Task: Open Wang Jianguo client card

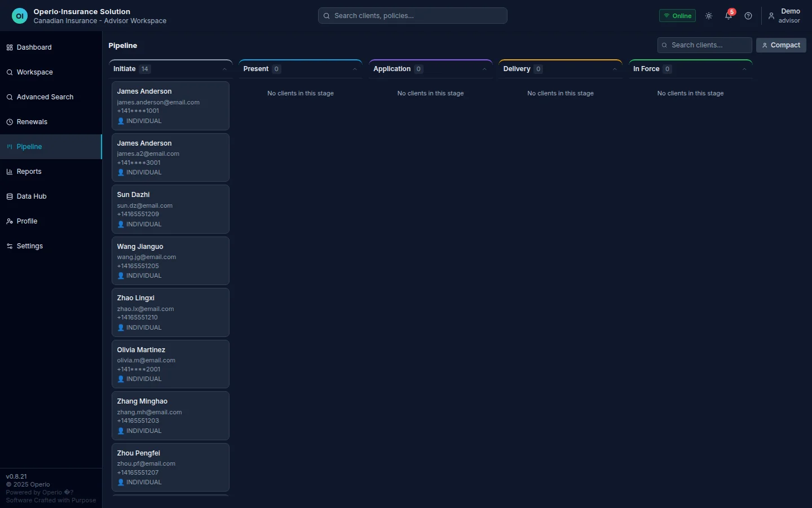Action: pyautogui.click(x=170, y=261)
